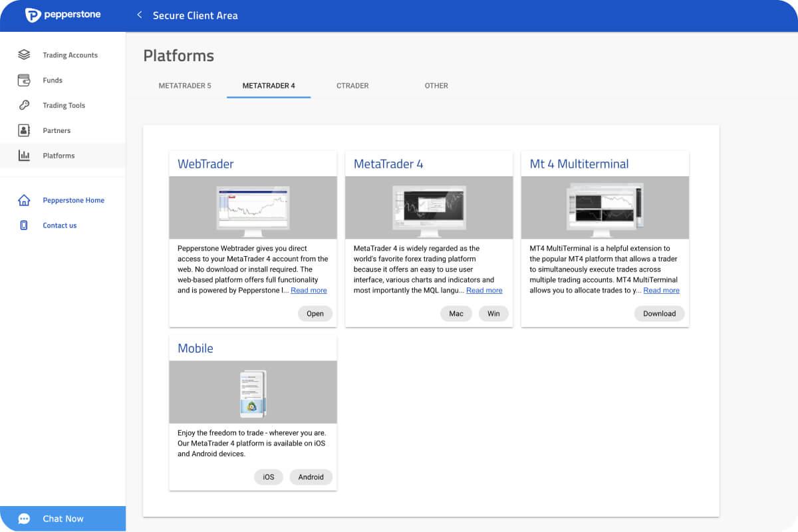Click Open on the WebTrader card
Viewport: 798px width, 532px height.
(x=315, y=314)
